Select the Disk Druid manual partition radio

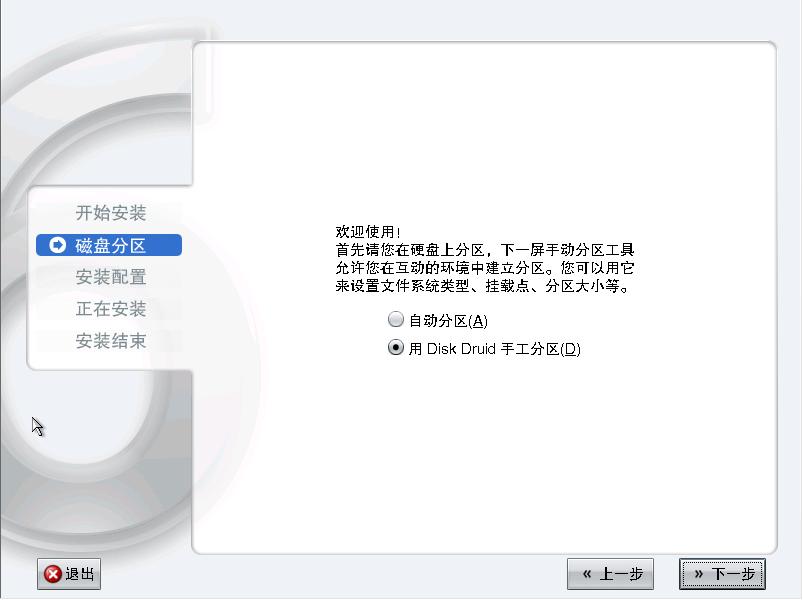pyautogui.click(x=395, y=348)
